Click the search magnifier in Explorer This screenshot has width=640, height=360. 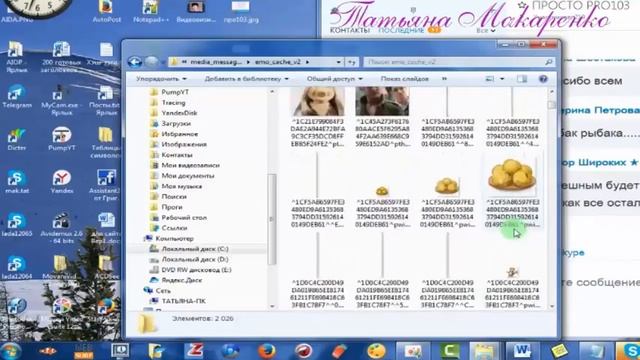[x=549, y=62]
